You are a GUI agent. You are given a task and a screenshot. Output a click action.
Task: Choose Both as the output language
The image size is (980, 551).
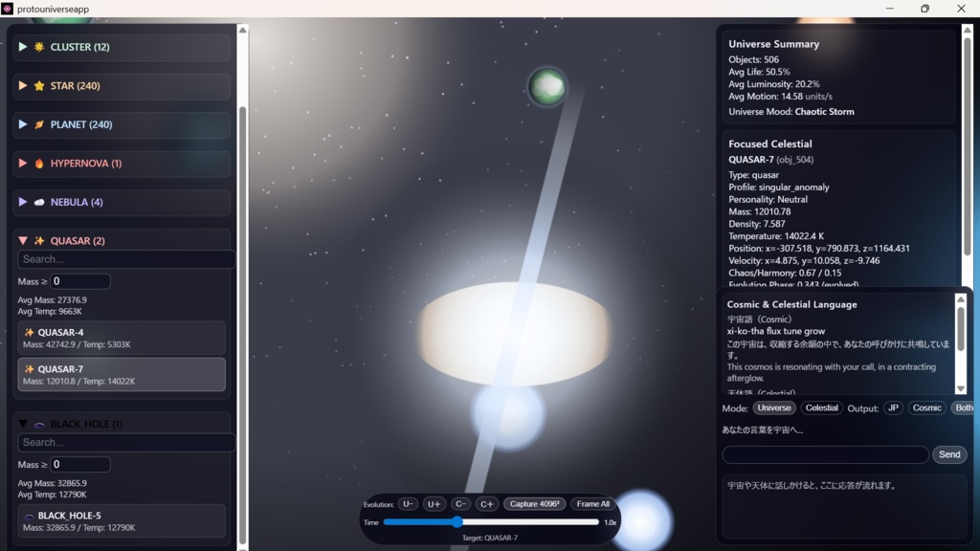tap(962, 408)
